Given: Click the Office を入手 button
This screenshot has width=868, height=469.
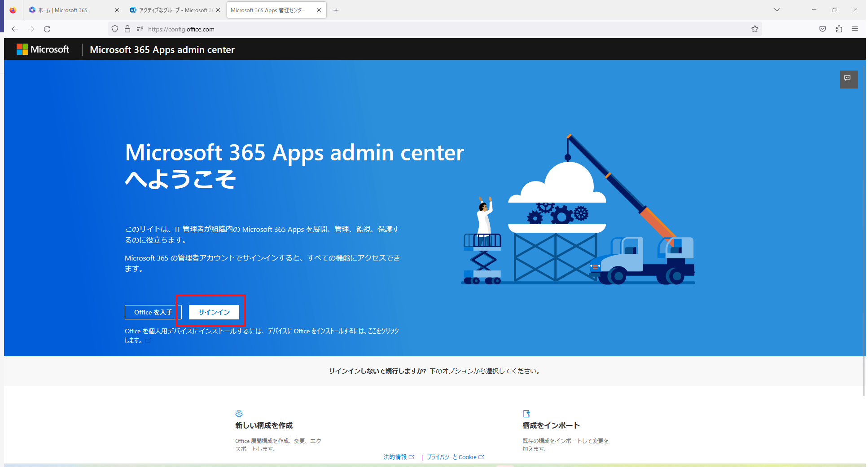Looking at the screenshot, I should [x=153, y=312].
